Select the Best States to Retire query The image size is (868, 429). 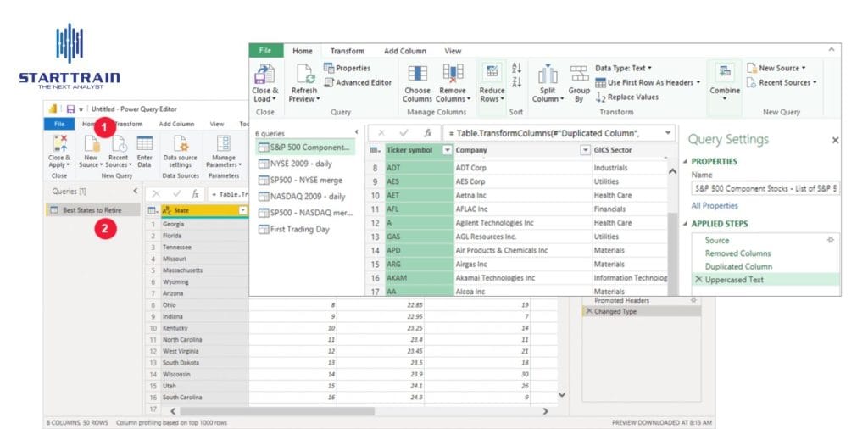92,210
